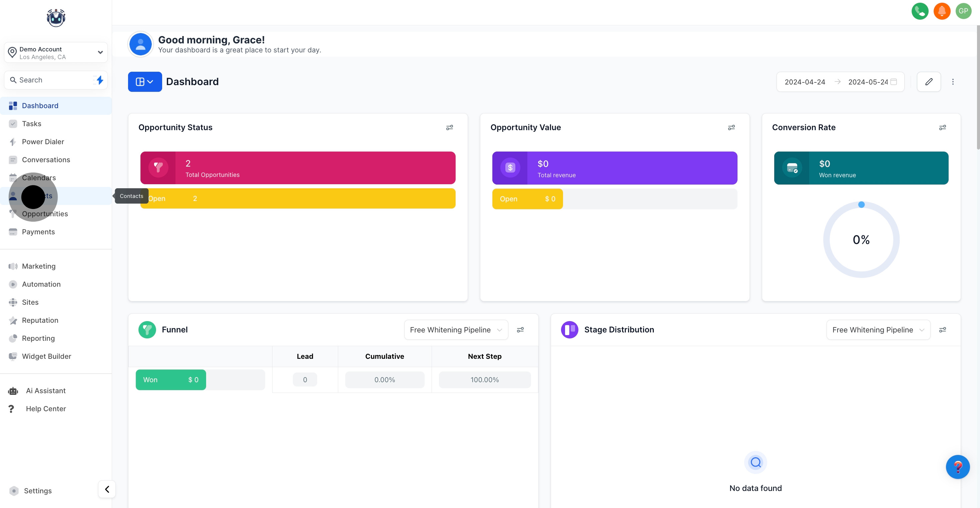Click the green phone dialer icon
Screen dimensions: 980x508
920,11
